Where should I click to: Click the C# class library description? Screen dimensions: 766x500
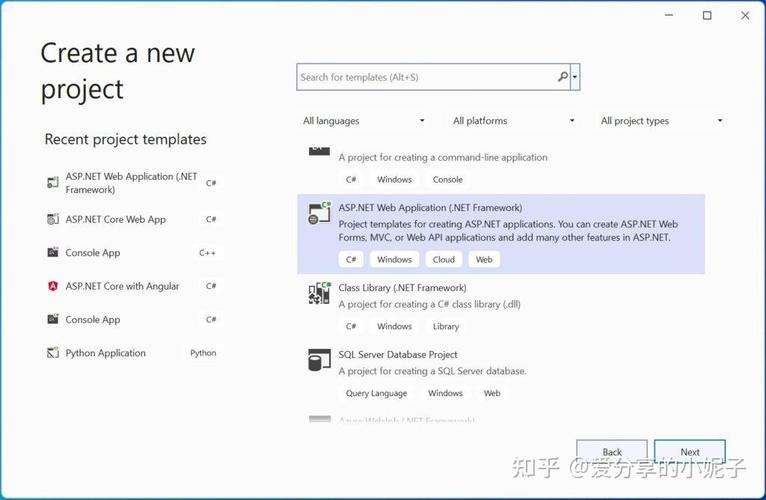click(429, 304)
